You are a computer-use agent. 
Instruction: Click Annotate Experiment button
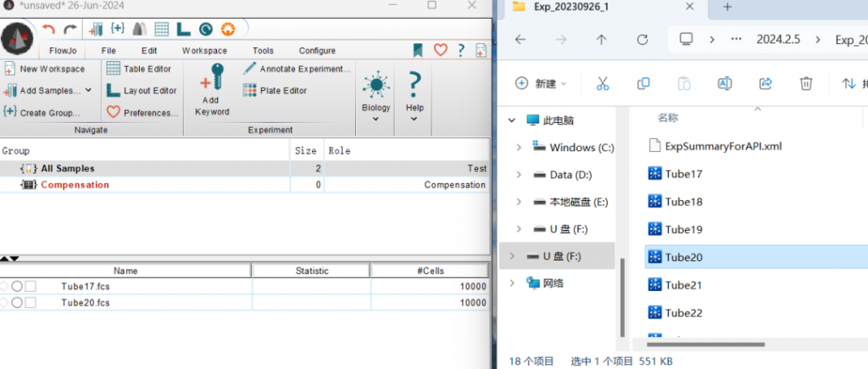click(297, 69)
